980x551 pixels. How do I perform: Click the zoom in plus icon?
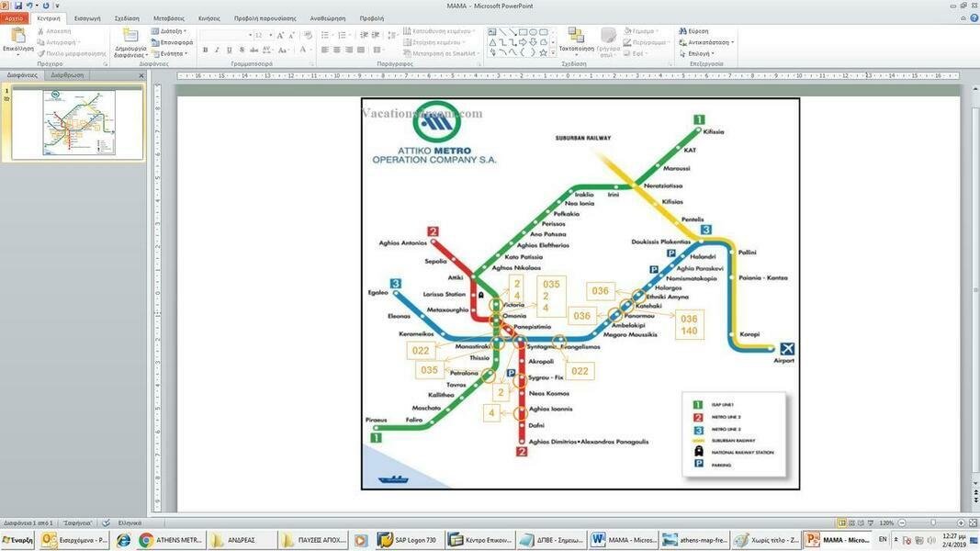[x=961, y=523]
